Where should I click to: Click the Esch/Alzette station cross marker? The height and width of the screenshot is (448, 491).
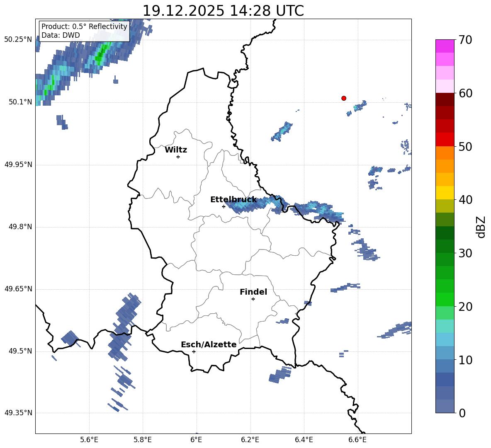pyautogui.click(x=194, y=351)
